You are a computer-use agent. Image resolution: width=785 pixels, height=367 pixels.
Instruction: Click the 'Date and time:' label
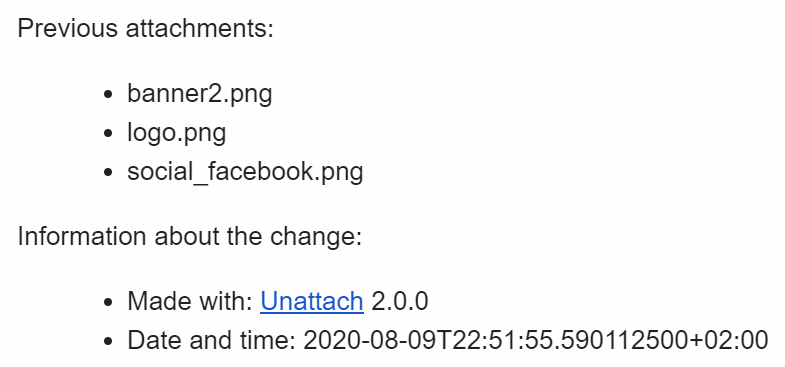[x=212, y=340]
